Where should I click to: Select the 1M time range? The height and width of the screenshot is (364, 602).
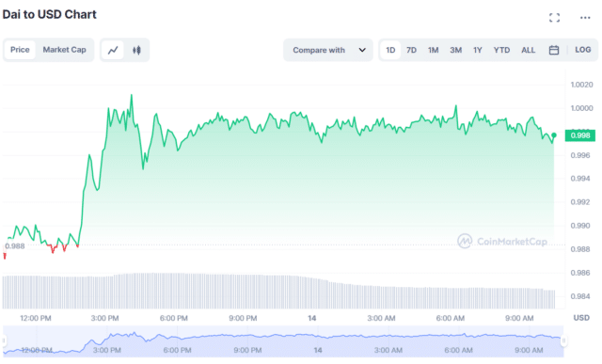(433, 50)
